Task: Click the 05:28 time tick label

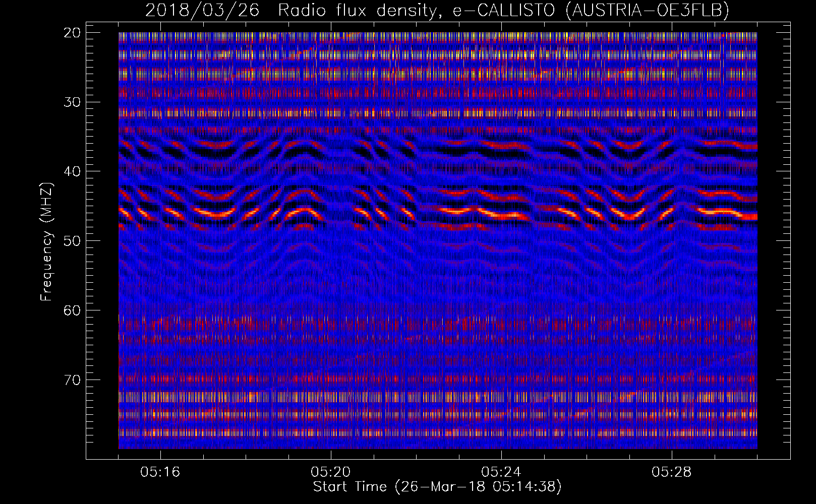Action: click(x=671, y=472)
